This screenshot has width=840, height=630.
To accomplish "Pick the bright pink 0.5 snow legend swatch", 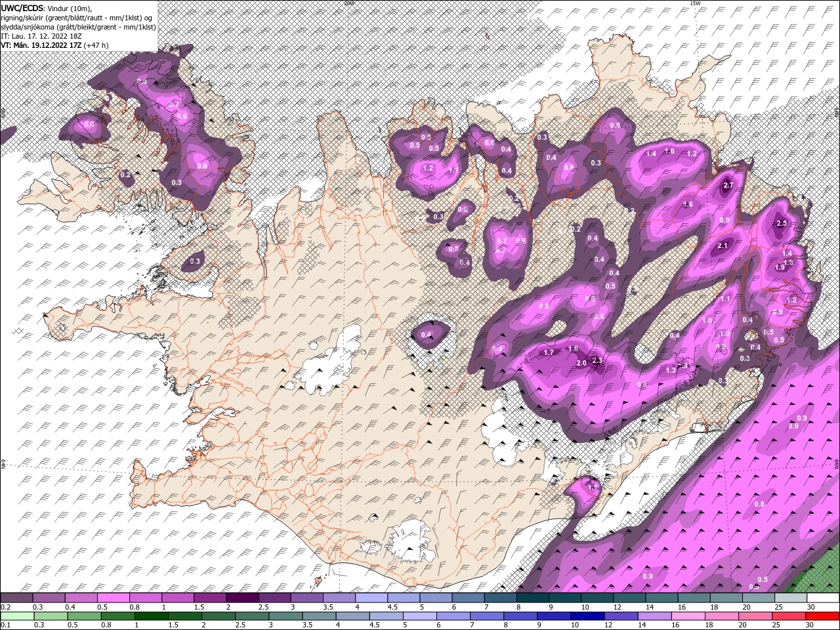I will (113, 598).
